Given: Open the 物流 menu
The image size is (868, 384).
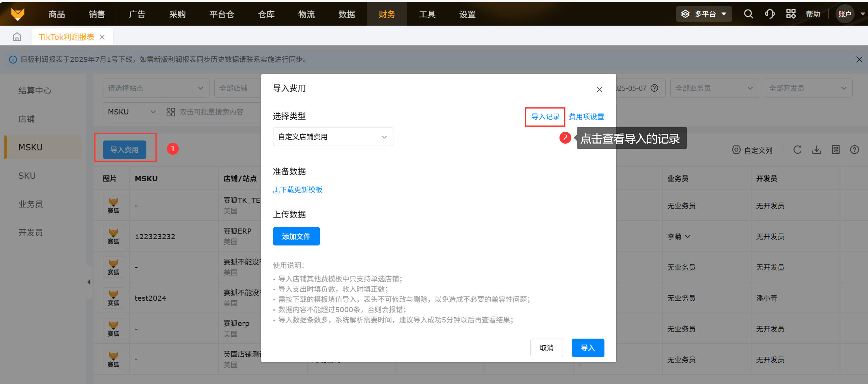Looking at the screenshot, I should click(x=307, y=14).
